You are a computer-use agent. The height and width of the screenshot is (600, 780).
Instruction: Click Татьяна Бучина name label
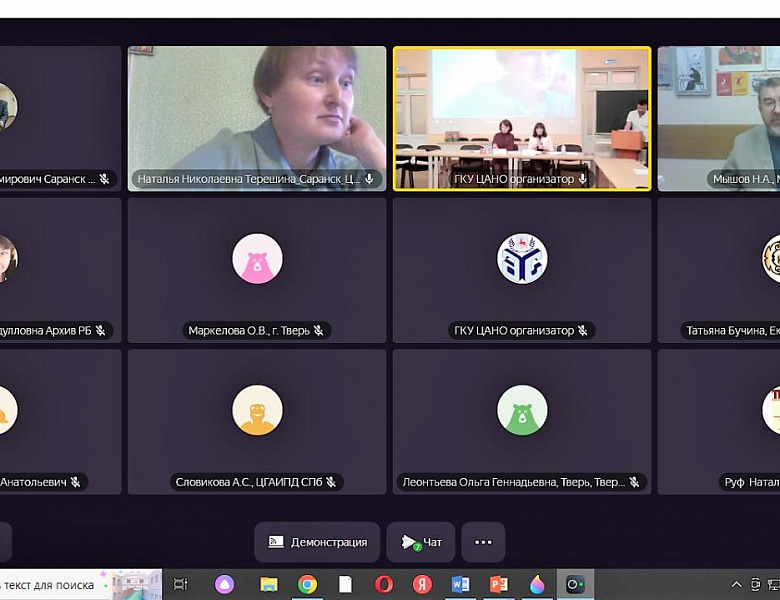click(x=732, y=330)
